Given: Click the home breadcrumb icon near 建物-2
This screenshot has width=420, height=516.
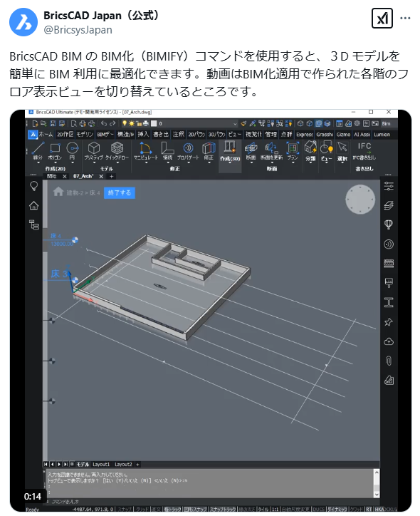Looking at the screenshot, I should point(58,192).
